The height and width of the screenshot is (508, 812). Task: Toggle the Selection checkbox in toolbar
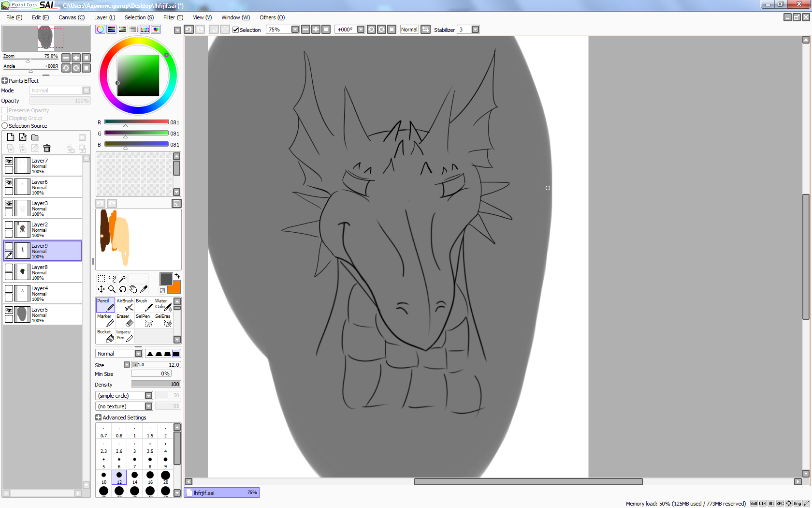[x=236, y=30]
